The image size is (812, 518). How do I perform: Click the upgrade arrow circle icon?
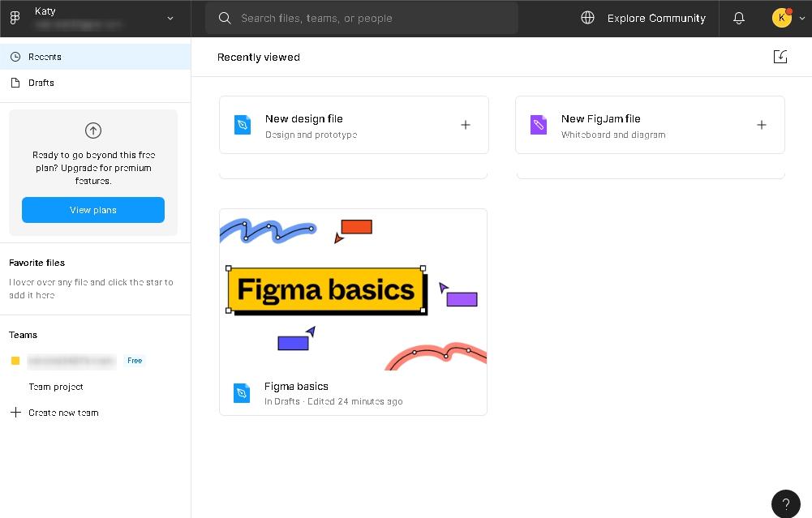point(93,131)
